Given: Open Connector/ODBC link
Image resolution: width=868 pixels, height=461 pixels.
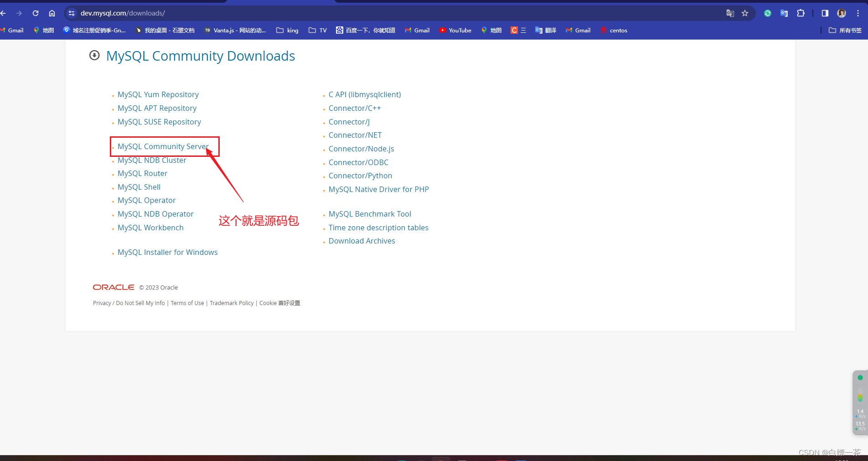Looking at the screenshot, I should pyautogui.click(x=358, y=162).
